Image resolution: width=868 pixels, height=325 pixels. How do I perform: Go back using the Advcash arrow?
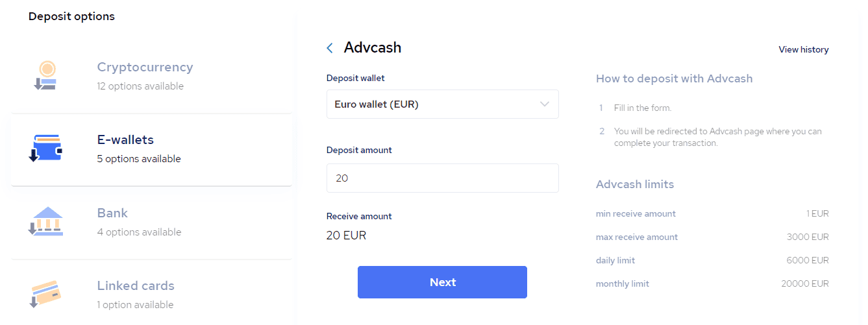(x=330, y=48)
